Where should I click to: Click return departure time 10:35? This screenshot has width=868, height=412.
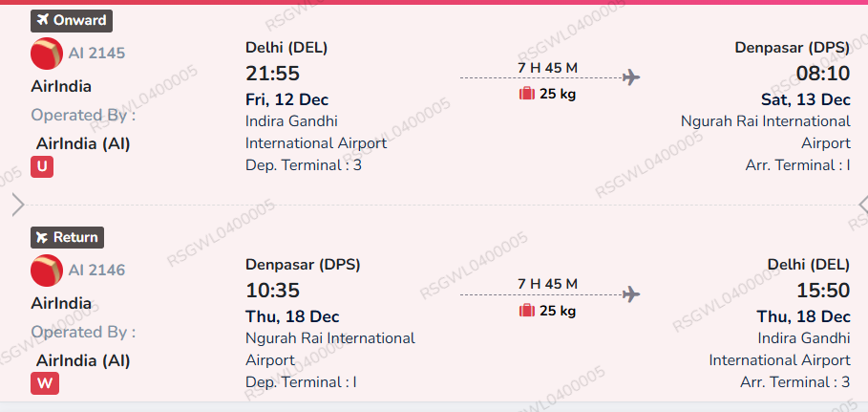(x=273, y=291)
